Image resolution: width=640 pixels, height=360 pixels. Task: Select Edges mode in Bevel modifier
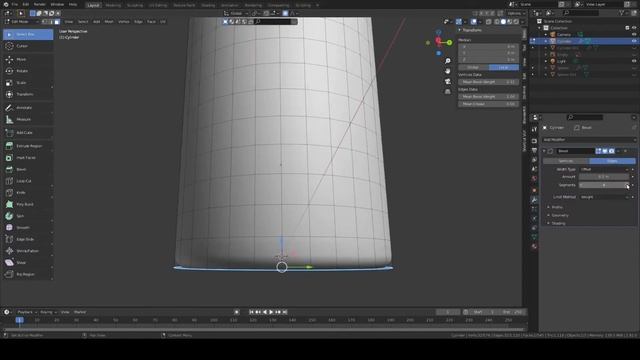(x=612, y=161)
